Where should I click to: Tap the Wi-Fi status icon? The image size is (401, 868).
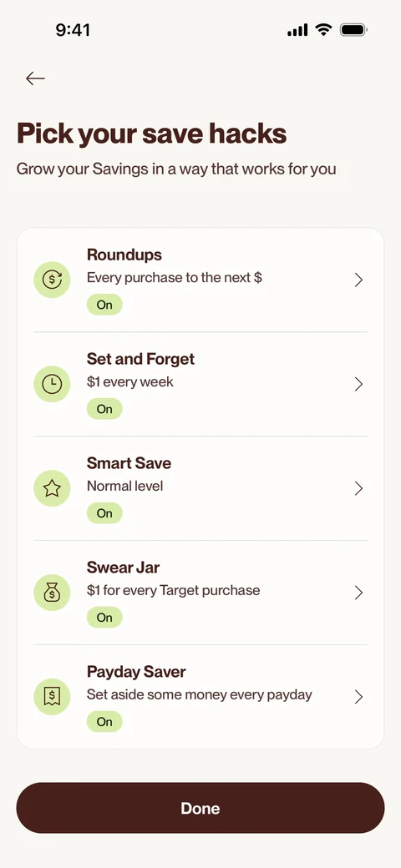coord(323,30)
